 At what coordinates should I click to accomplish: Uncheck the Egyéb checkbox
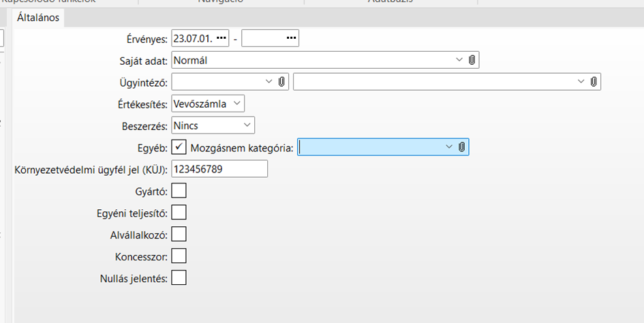point(179,147)
